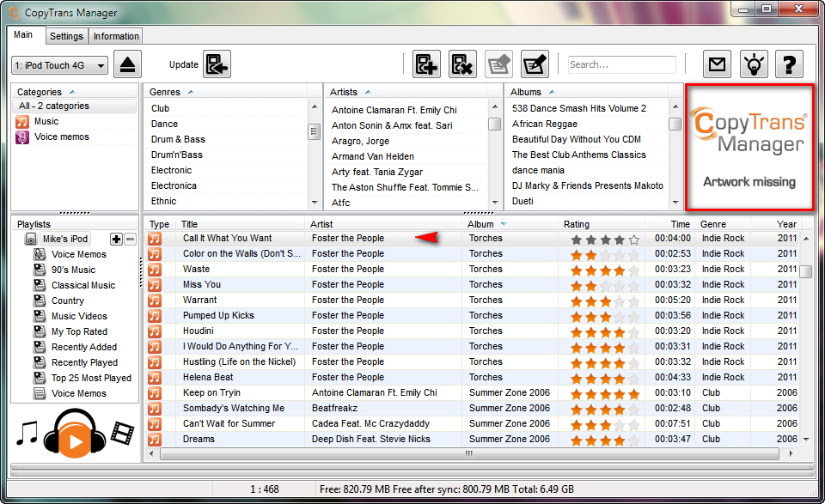
Task: Open the Classical Music playlist
Action: click(x=83, y=285)
